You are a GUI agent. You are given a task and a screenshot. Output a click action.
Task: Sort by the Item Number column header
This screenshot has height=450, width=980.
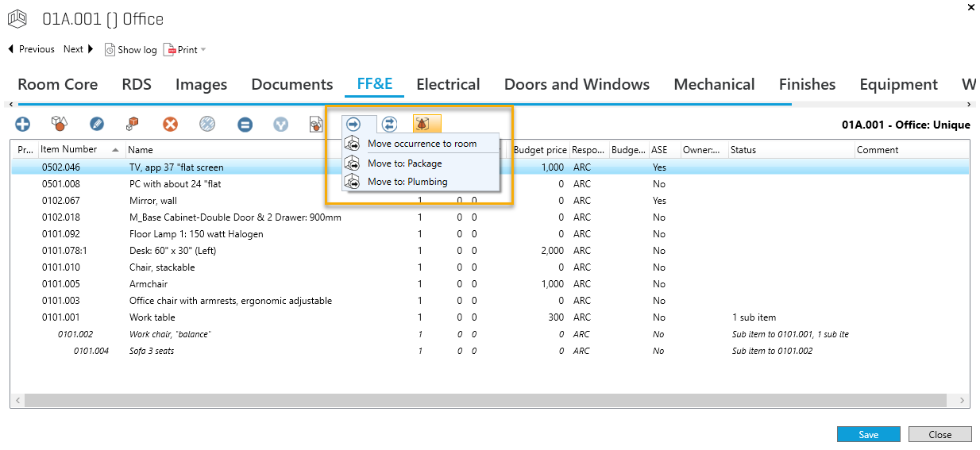(69, 149)
